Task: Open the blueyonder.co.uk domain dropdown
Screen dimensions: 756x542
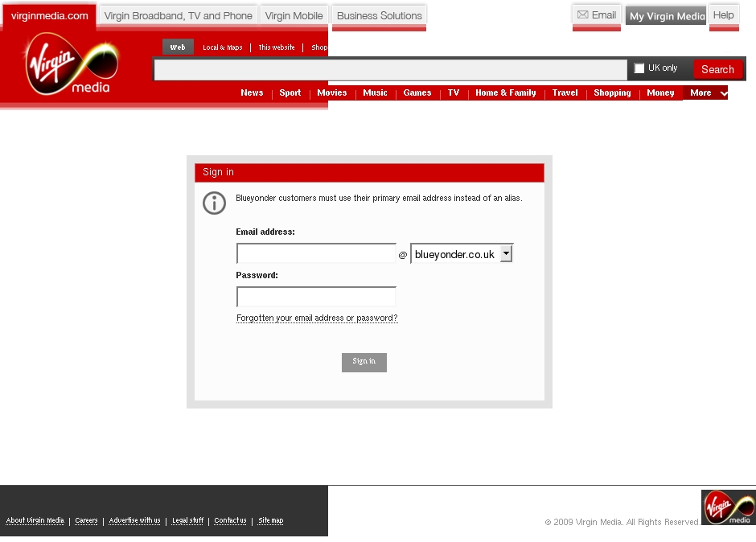Action: coord(462,253)
